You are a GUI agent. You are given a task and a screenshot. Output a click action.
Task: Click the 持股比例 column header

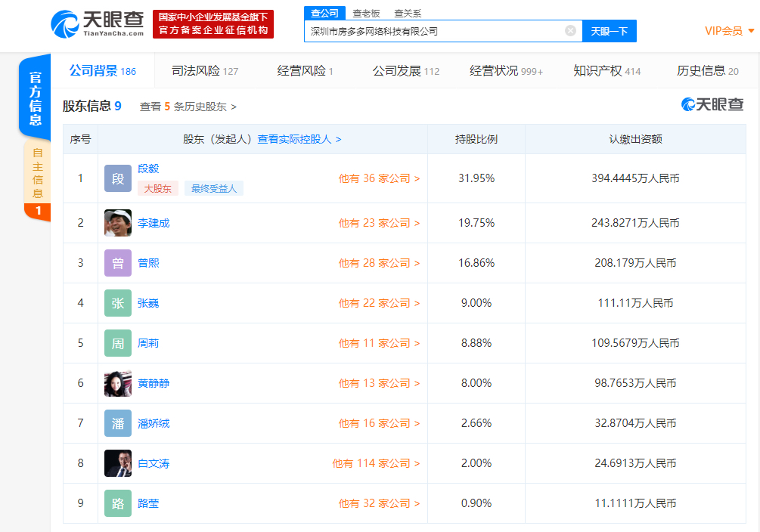tap(476, 140)
